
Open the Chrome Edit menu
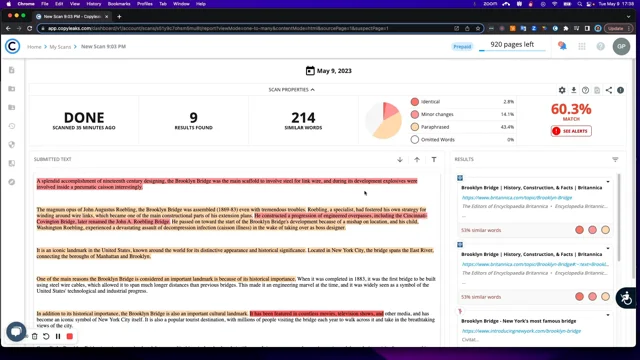tap(59, 4)
